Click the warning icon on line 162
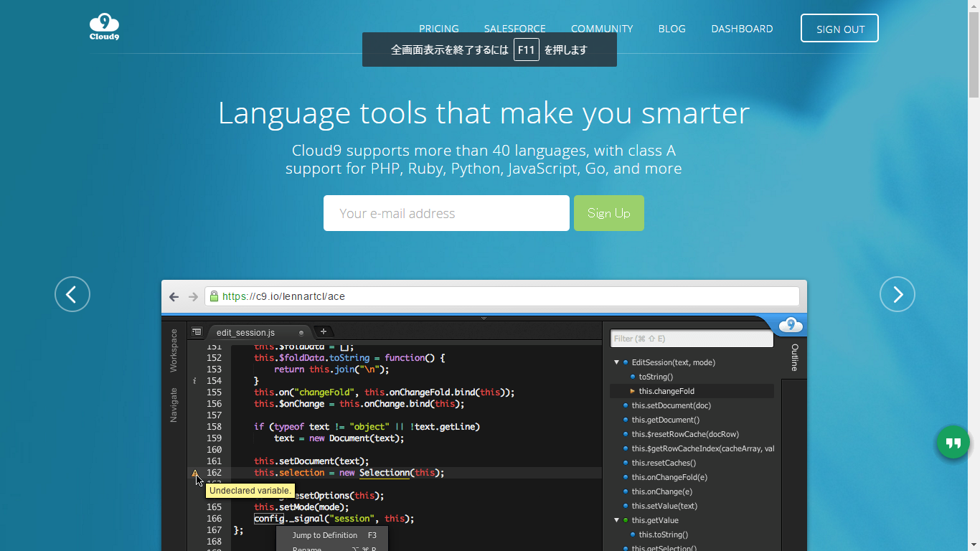The height and width of the screenshot is (551, 980). [x=195, y=473]
